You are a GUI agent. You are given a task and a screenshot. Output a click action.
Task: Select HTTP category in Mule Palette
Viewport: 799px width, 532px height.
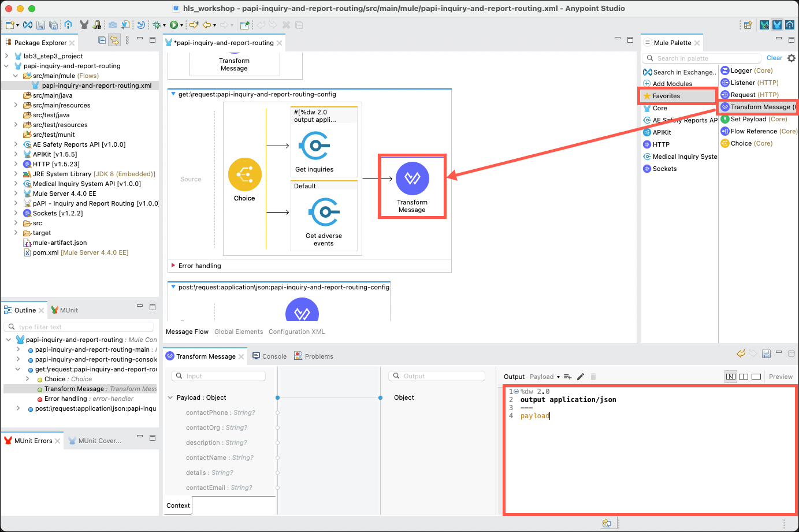click(656, 144)
